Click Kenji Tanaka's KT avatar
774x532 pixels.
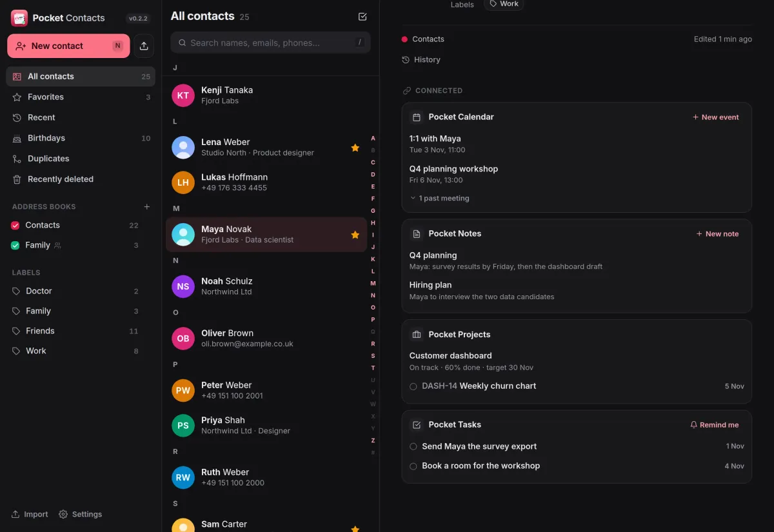[183, 95]
